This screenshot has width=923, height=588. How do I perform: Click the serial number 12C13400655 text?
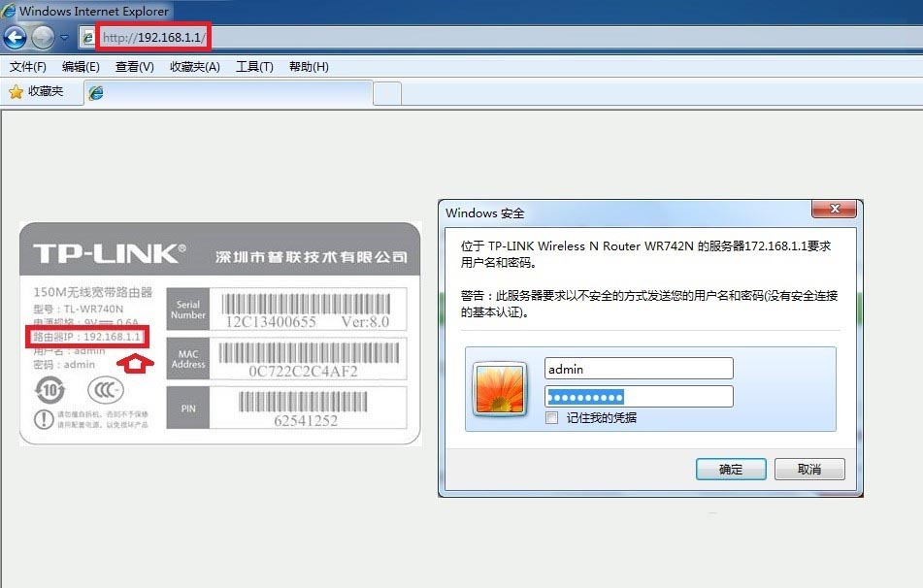[x=271, y=322]
